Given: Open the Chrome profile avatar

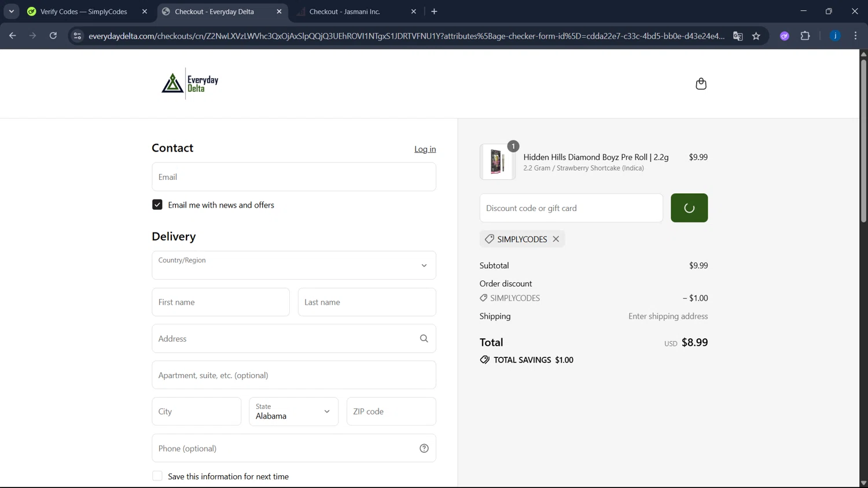Looking at the screenshot, I should 835,36.
